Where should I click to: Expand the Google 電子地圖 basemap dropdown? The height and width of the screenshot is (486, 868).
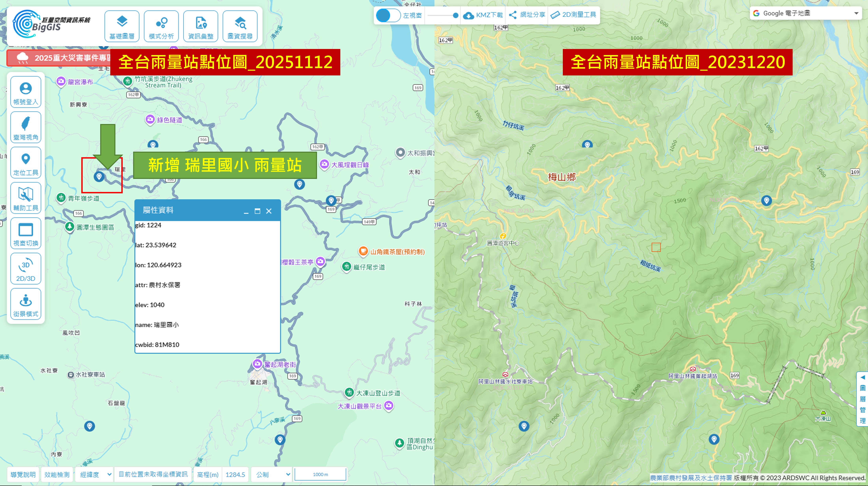(806, 13)
